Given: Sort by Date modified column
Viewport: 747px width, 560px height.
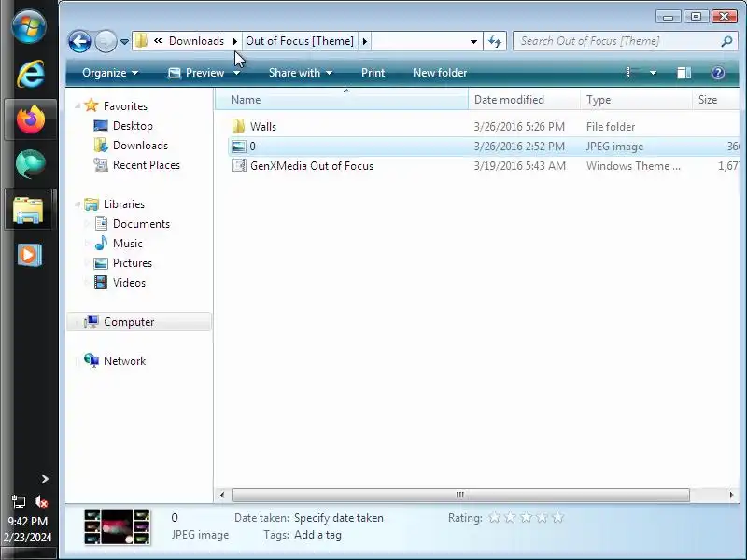Looking at the screenshot, I should tap(524, 100).
